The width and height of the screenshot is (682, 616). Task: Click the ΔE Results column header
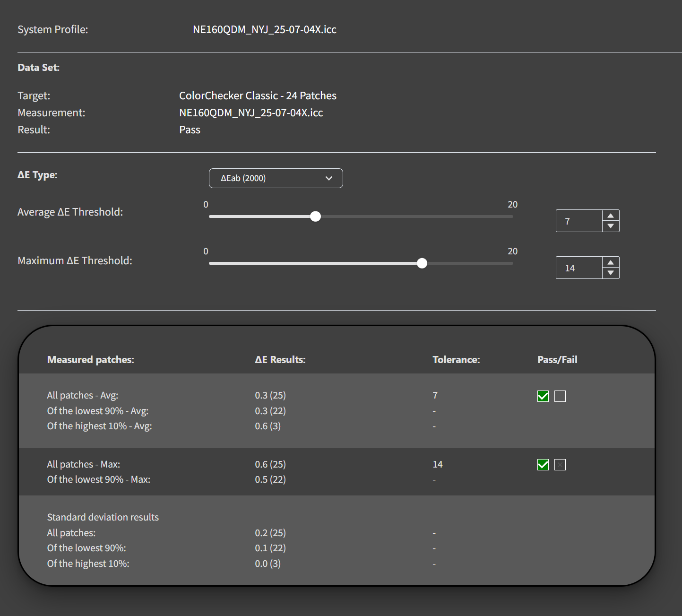[x=280, y=359]
